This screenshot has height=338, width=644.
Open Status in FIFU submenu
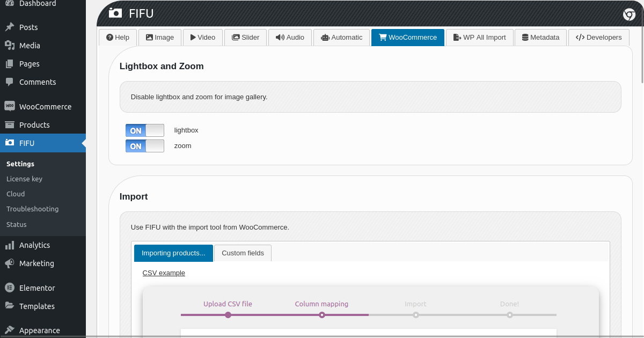pos(17,225)
